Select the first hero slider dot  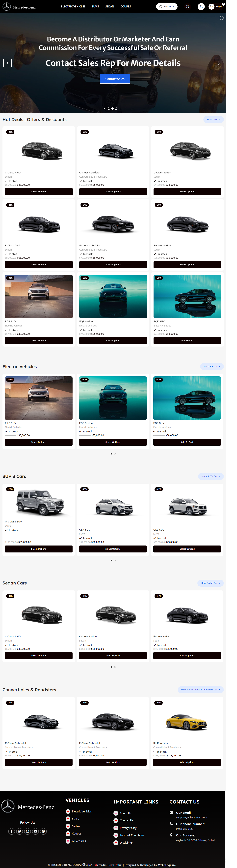click(109, 108)
